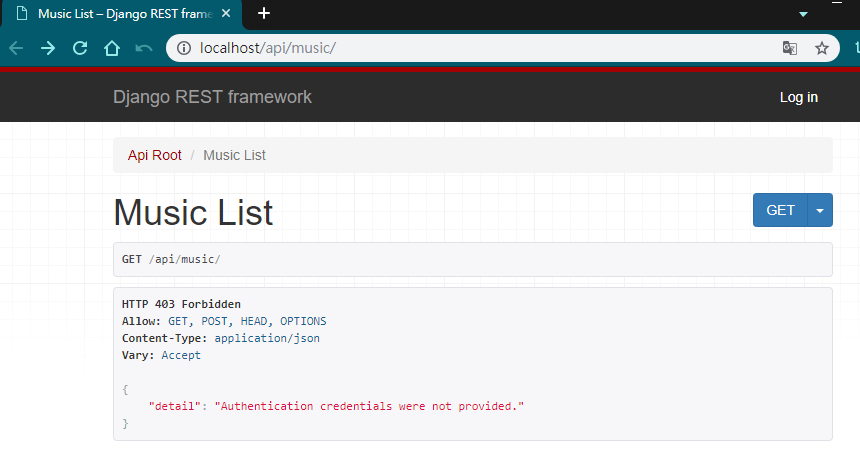The image size is (860, 462).
Task: Expand the tab search dropdown arrow
Action: 803,14
